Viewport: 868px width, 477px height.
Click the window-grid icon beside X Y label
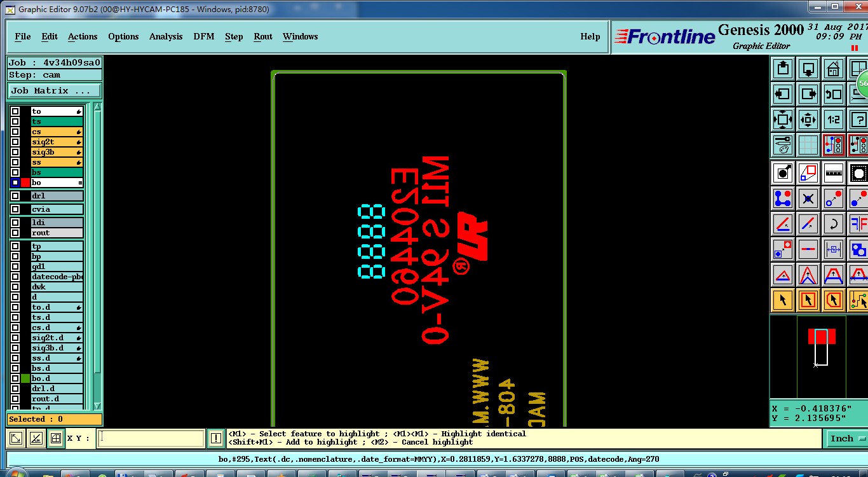56,438
